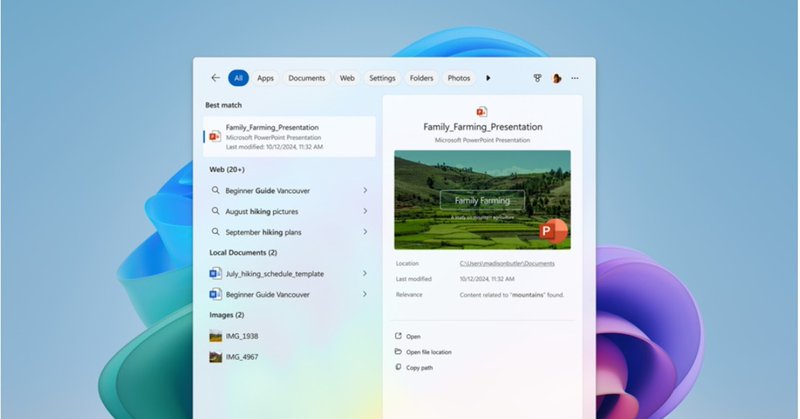Search web for Beginner Guide Vancouver
800x419 pixels.
tap(267, 190)
